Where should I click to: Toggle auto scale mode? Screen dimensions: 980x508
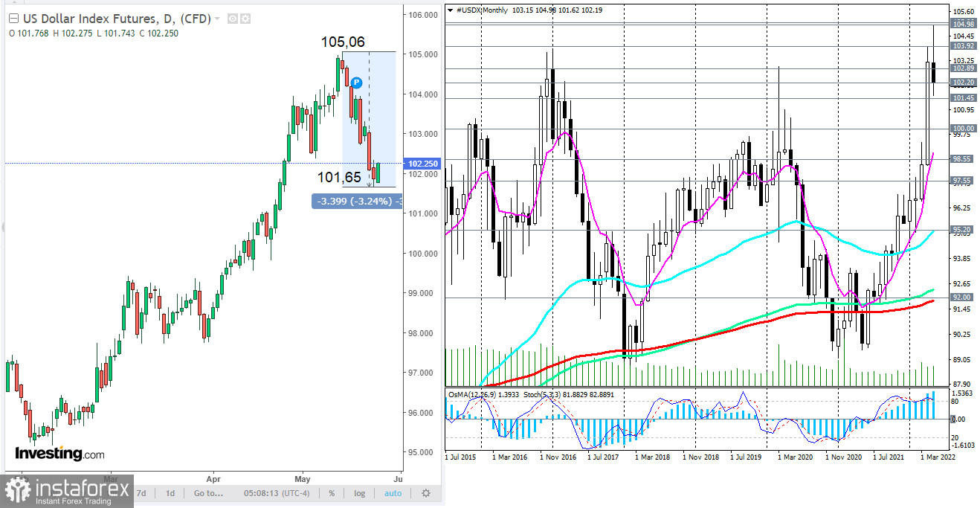(393, 493)
